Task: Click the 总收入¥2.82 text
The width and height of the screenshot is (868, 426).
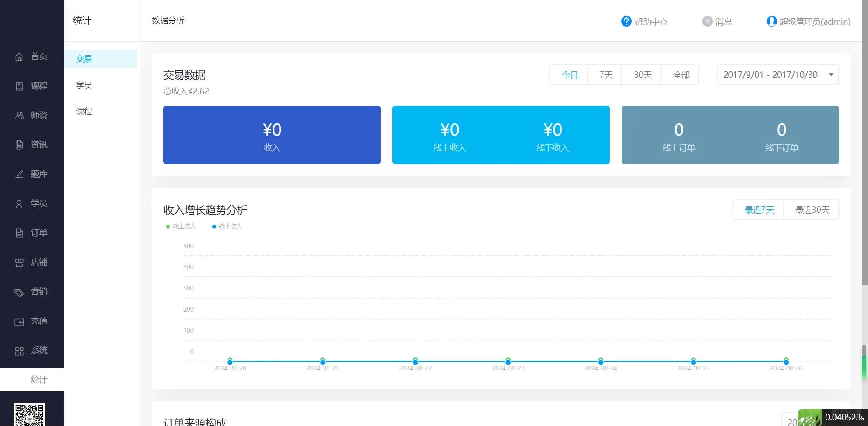Action: point(186,91)
